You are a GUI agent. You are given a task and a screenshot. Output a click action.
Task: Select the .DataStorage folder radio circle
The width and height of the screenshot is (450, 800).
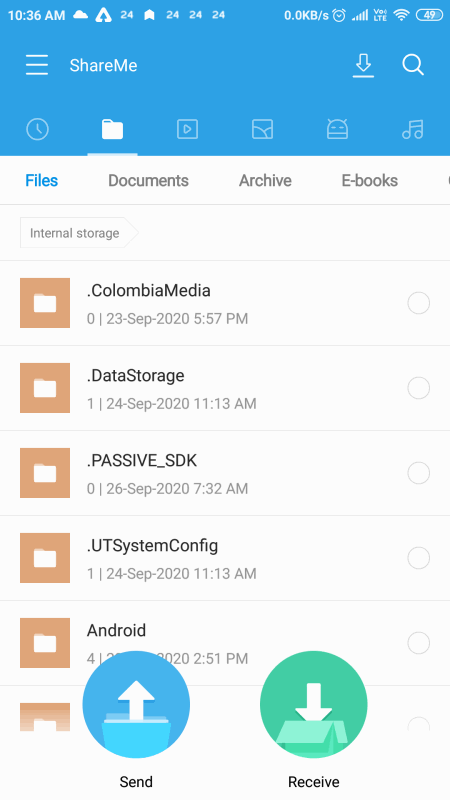[x=418, y=388]
